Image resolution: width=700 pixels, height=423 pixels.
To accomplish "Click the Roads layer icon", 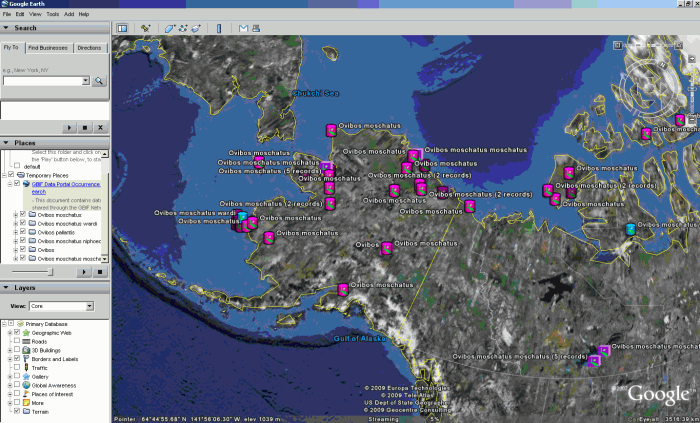I will pos(26,341).
